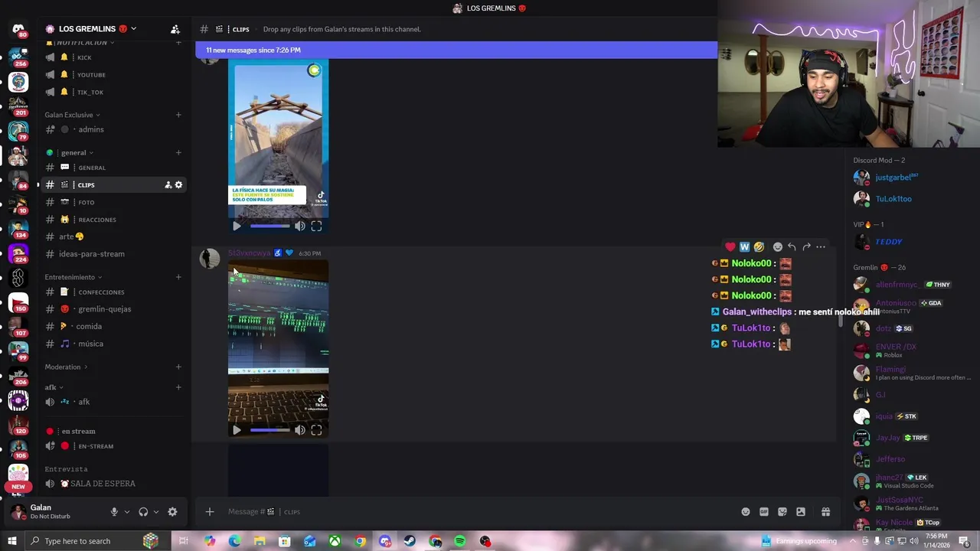Image resolution: width=980 pixels, height=551 pixels.
Task: Add a channel to Entretenimiento category
Action: point(178,277)
